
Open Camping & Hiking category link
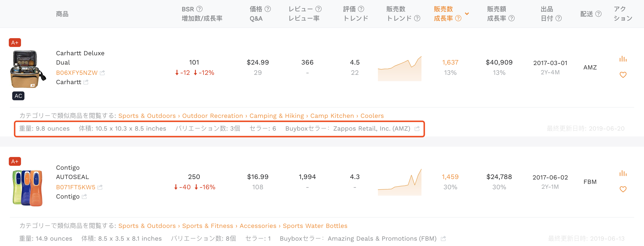277,116
